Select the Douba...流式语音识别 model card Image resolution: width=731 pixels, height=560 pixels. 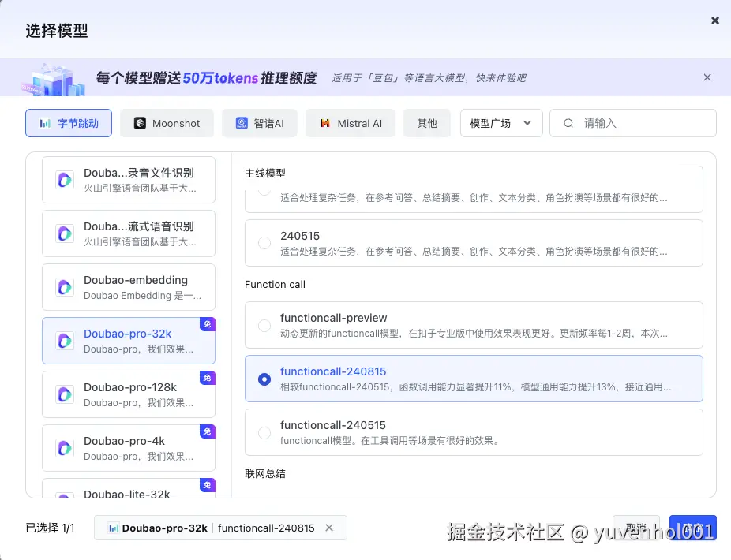coord(129,233)
